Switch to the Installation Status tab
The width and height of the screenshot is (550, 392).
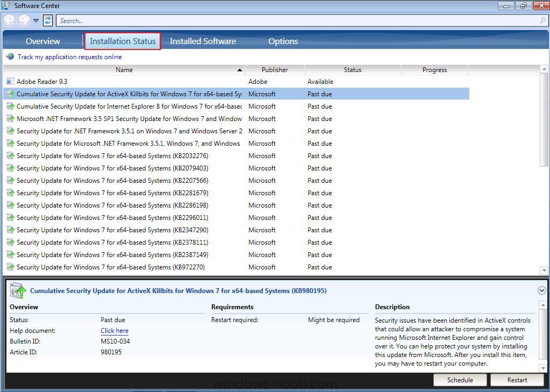point(123,41)
